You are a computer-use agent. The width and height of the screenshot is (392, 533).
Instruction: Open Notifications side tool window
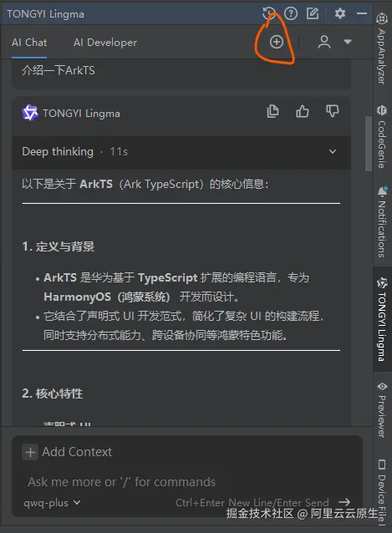[382, 221]
